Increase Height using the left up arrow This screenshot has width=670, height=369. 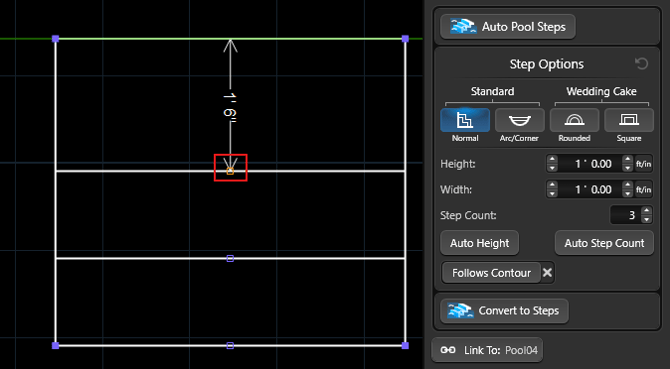[x=552, y=160]
